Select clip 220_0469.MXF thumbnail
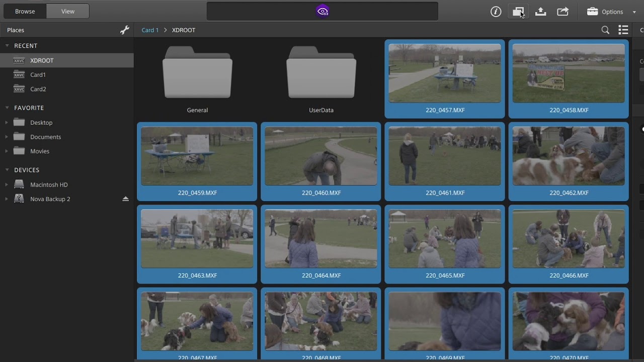Screen dimensions: 644x362 [445, 321]
